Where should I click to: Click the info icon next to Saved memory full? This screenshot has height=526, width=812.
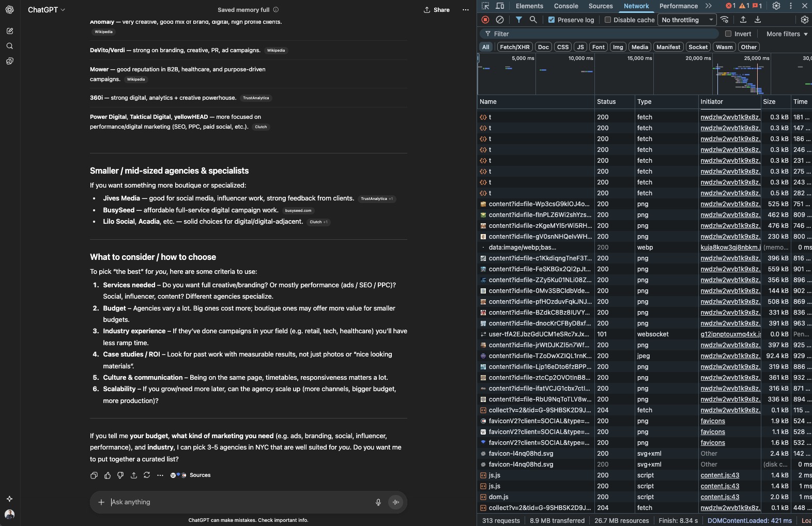[x=276, y=10]
